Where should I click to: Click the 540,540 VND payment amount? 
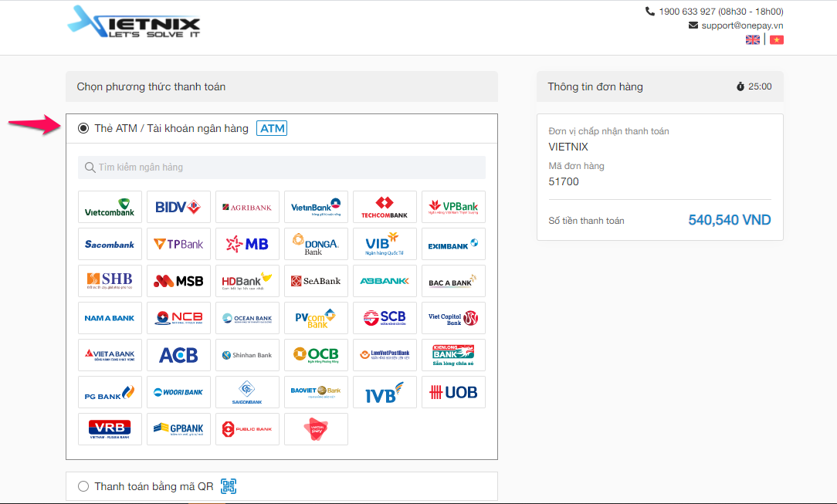[729, 220]
